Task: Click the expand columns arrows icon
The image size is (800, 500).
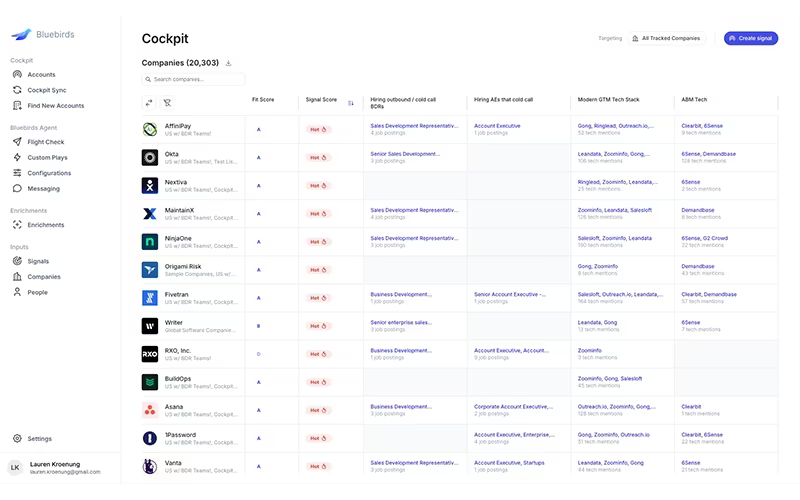Action: tap(149, 103)
